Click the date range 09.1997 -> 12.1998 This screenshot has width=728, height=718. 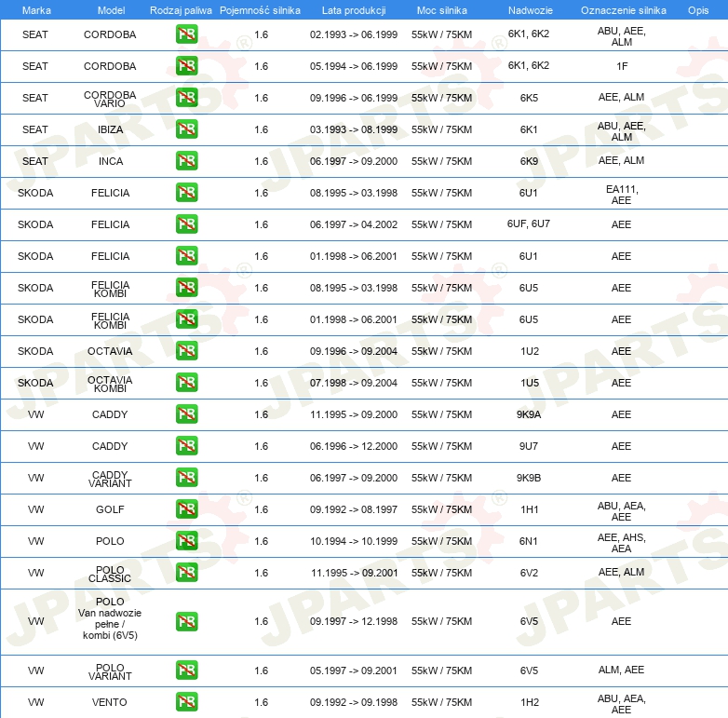pos(354,621)
